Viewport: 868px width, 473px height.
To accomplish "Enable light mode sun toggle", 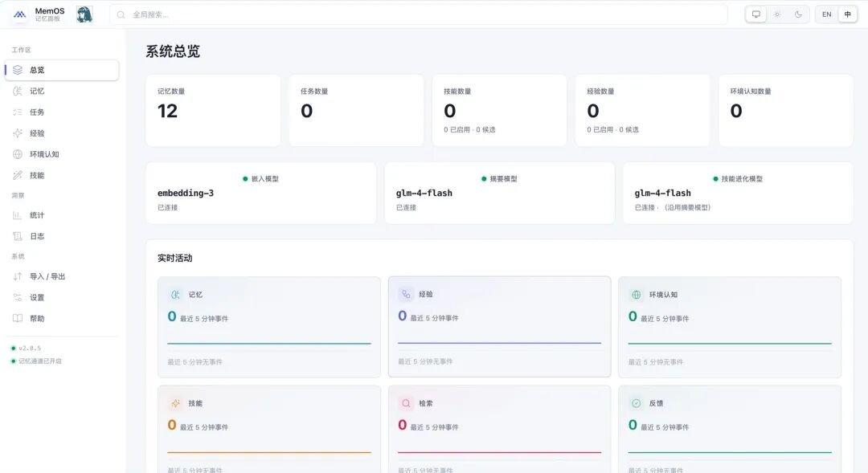I will click(777, 14).
